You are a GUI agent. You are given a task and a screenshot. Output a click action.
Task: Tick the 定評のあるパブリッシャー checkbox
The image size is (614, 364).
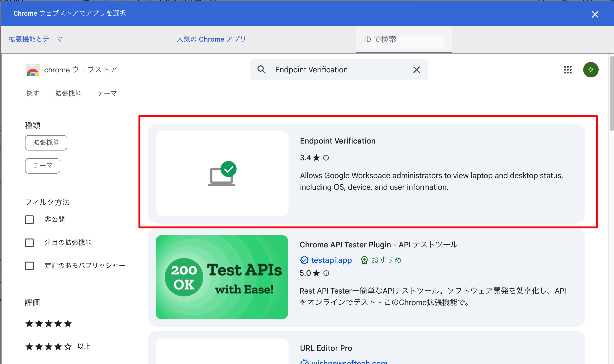tap(29, 266)
